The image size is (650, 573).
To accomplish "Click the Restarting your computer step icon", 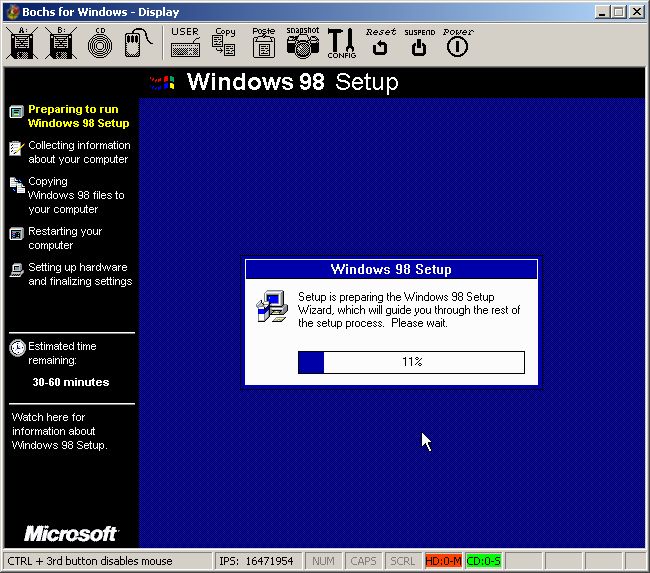I will point(16,234).
